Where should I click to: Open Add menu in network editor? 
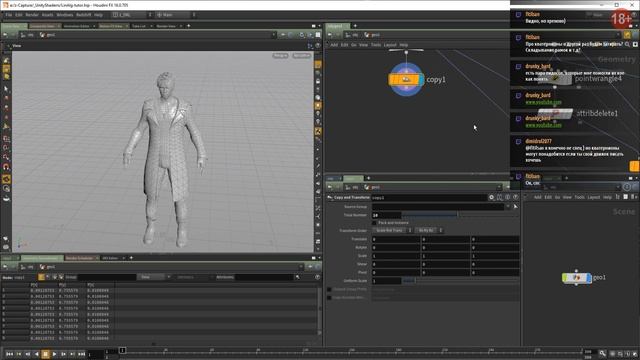[334, 45]
